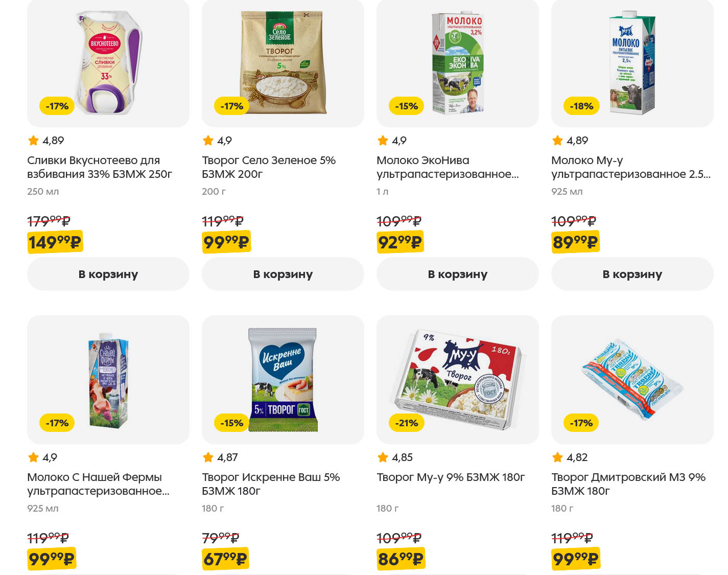This screenshot has height=575, width=728.
Task: Add Вкуснотеево cream to cart
Action: pos(108,274)
